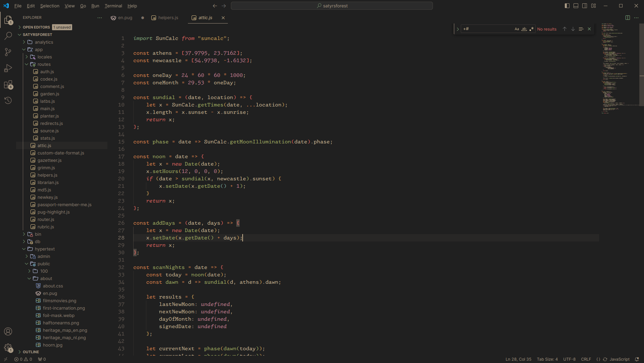Toggle Match Whole Word in find widget
The height and width of the screenshot is (363, 644).
[524, 29]
